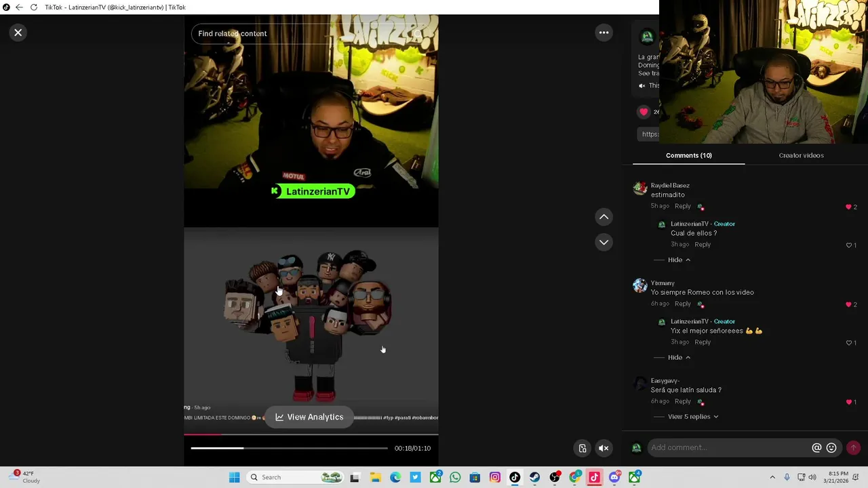868x488 pixels.
Task: Click the video progress bar
Action: (x=289, y=448)
